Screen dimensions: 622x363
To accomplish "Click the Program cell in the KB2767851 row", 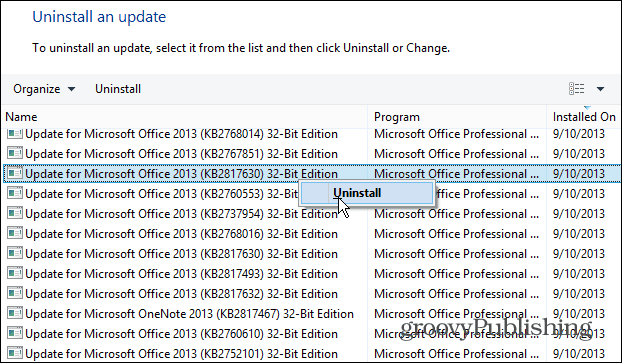I will 456,154.
